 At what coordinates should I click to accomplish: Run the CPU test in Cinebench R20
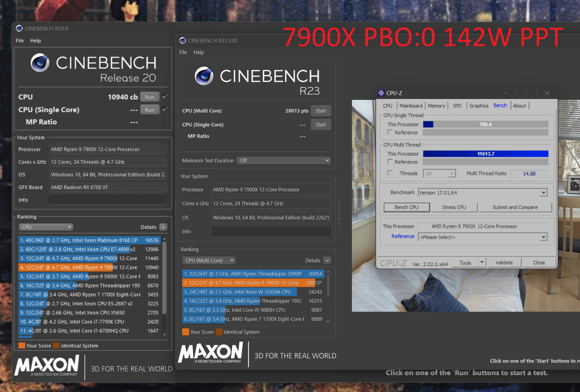click(x=150, y=97)
